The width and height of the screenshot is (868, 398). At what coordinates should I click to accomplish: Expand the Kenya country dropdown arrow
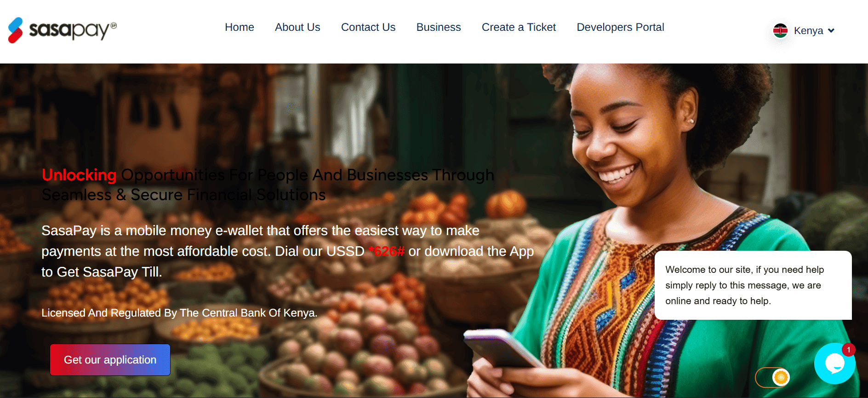click(831, 31)
